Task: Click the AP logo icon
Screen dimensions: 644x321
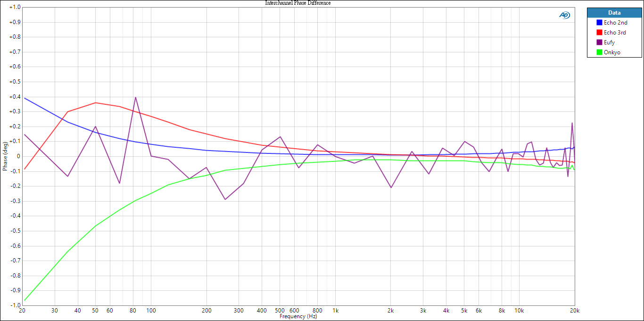Action: coord(564,15)
